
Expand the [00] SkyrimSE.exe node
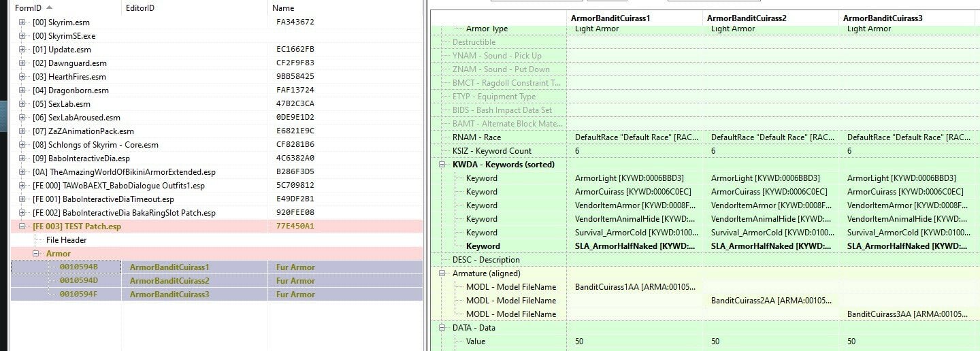click(22, 36)
